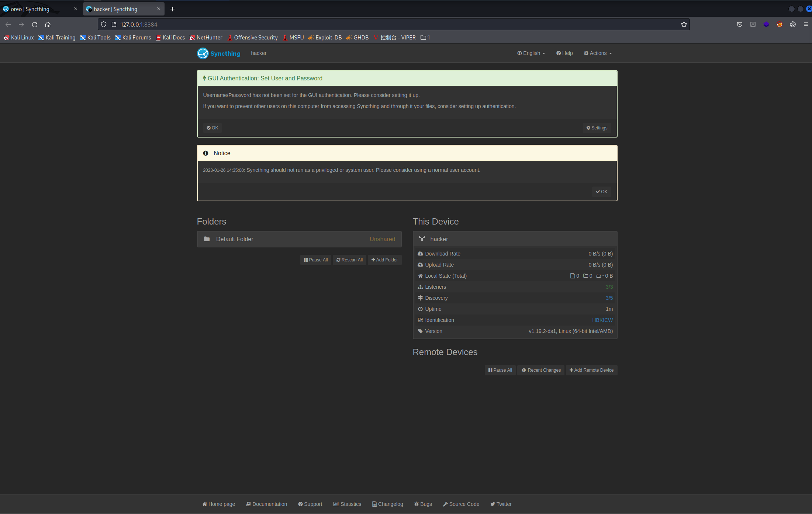Click the Syncthing logo in the navbar
This screenshot has width=812, height=514.
pos(219,53)
